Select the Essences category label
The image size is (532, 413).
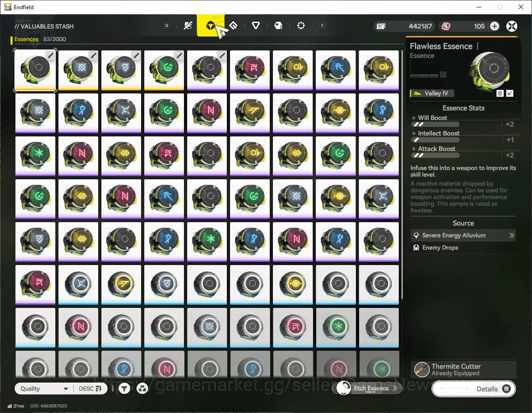tap(26, 39)
